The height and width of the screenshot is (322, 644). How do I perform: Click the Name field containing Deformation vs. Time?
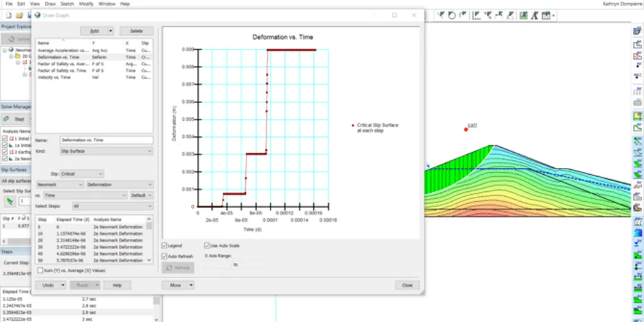point(106,140)
